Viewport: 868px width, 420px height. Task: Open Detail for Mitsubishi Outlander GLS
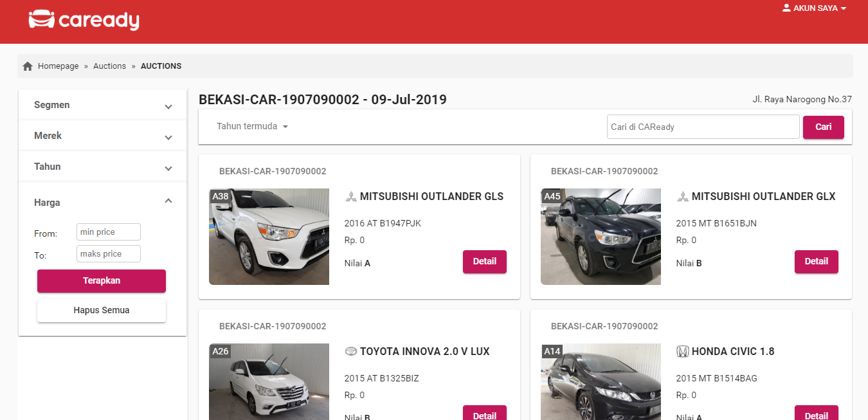point(485,262)
